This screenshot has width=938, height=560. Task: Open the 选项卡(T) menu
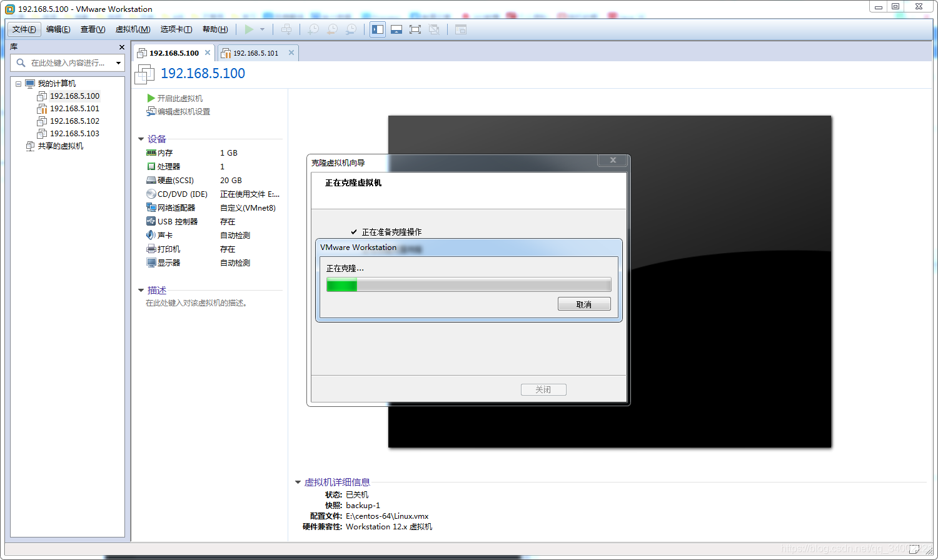[x=176, y=29]
